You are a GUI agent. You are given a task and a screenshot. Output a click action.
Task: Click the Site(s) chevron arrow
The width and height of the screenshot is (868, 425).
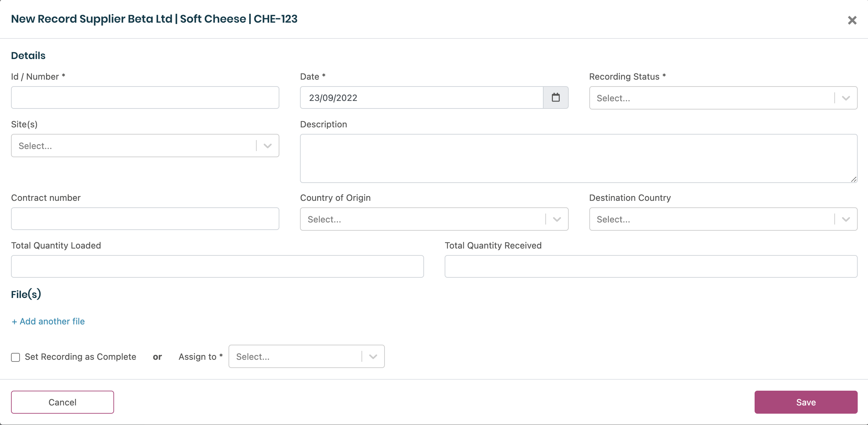coord(267,146)
